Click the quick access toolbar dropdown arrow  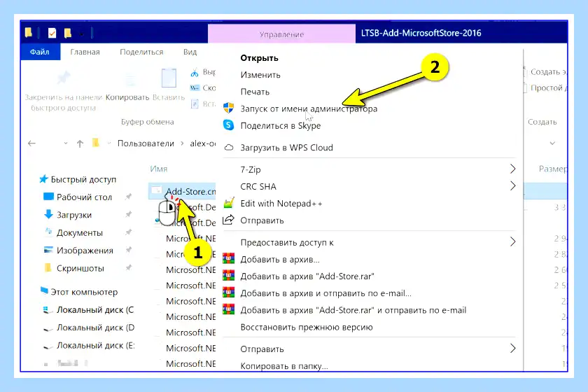pyautogui.click(x=81, y=34)
